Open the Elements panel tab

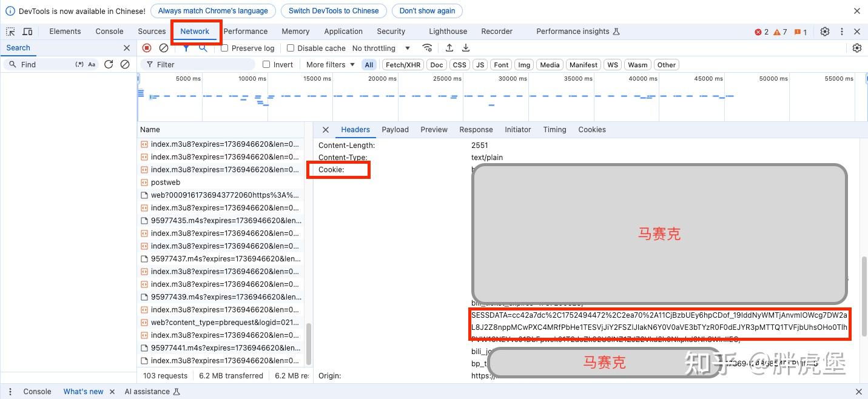[x=65, y=31]
